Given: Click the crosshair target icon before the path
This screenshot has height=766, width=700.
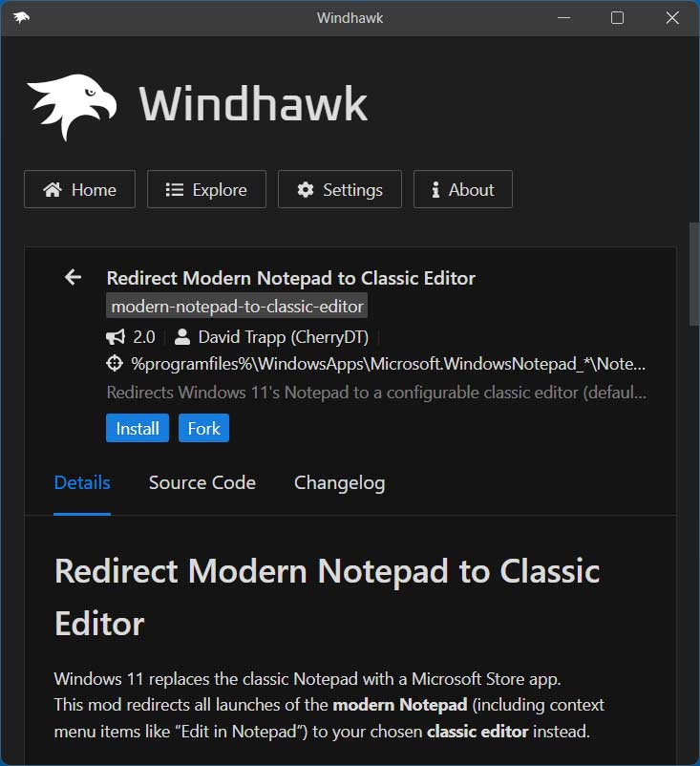Looking at the screenshot, I should click(116, 364).
